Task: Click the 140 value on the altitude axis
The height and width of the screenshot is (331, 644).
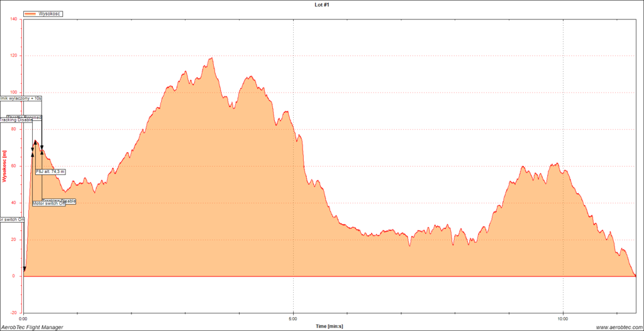Action: pos(14,19)
